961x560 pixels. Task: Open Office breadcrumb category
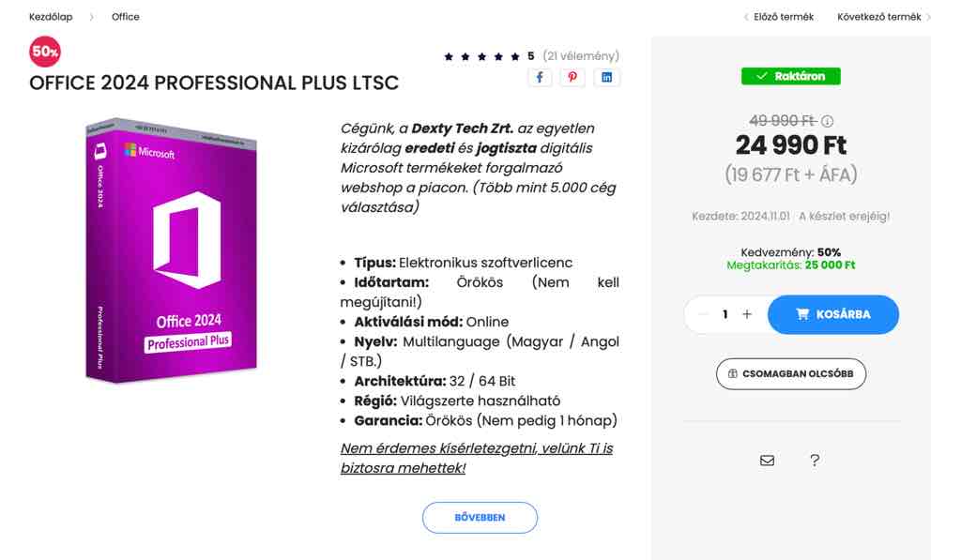[x=126, y=17]
